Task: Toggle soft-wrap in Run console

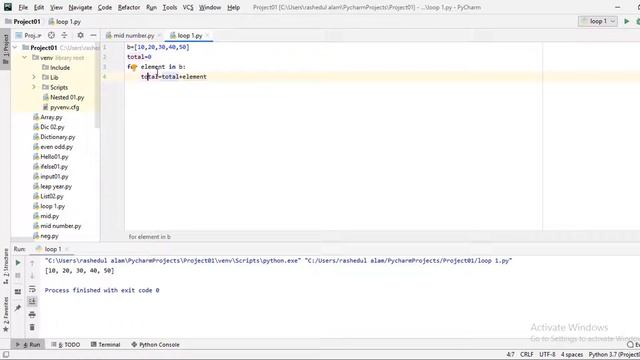Action: point(32,289)
